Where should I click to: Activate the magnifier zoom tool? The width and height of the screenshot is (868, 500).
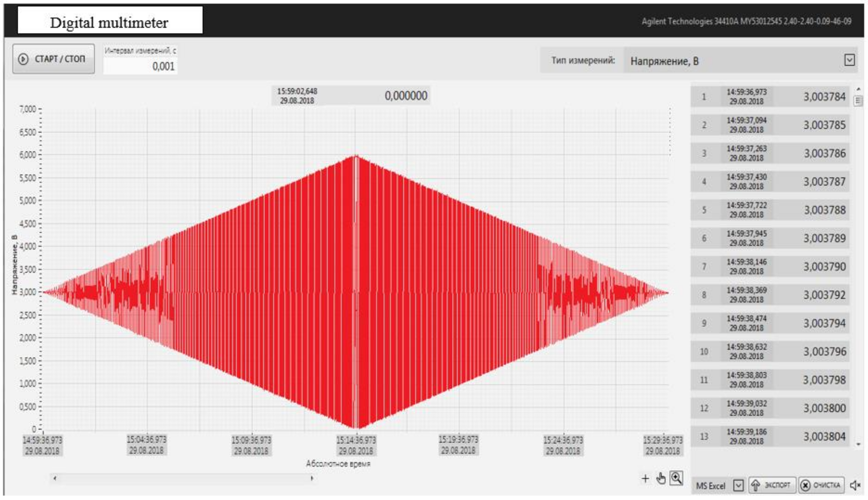tap(676, 478)
